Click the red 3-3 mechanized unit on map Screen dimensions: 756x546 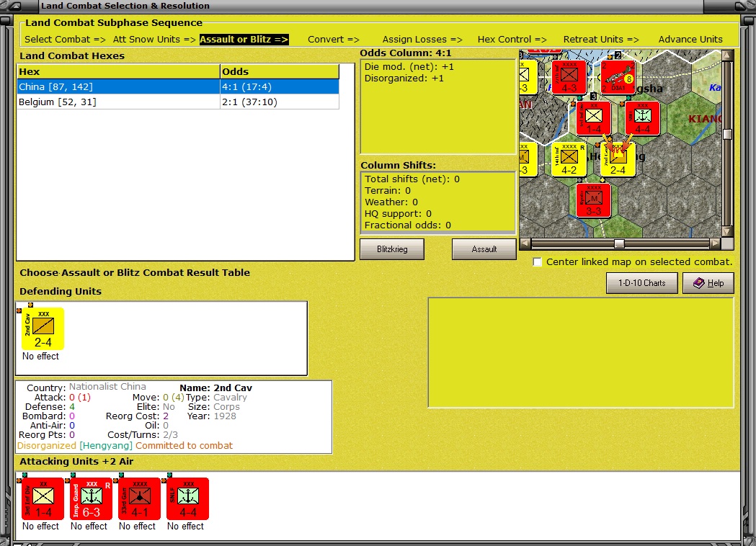tap(594, 200)
